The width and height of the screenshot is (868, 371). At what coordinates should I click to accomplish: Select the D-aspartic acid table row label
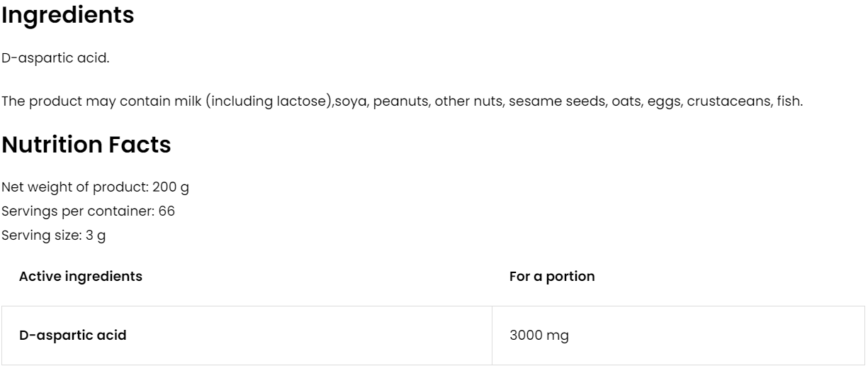pos(72,336)
